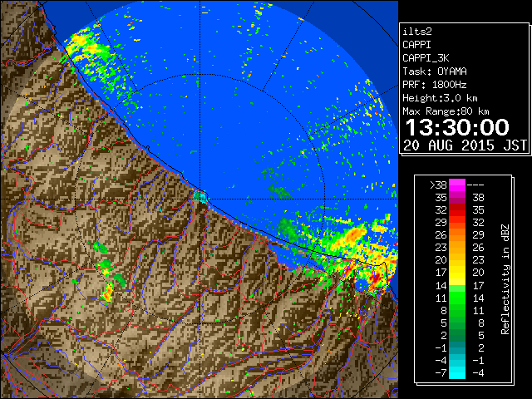Click the '---' legend upper-bound label
This screenshot has width=532, height=399.
coord(475,185)
